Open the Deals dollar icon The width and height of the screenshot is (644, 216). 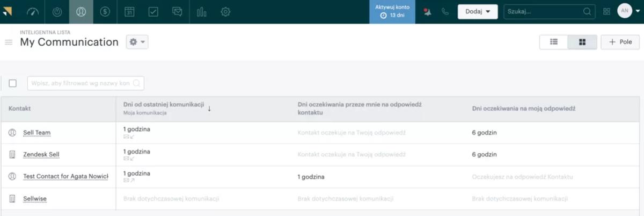click(x=105, y=11)
